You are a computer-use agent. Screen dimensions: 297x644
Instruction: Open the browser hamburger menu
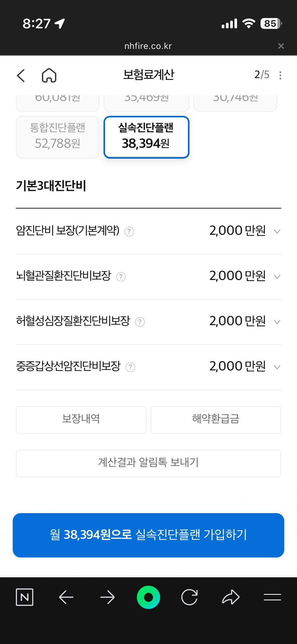pos(272,597)
